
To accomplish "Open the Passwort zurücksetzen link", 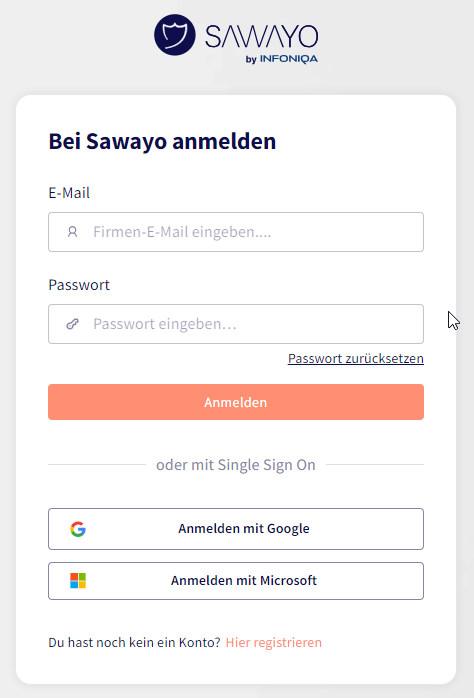I will [356, 358].
